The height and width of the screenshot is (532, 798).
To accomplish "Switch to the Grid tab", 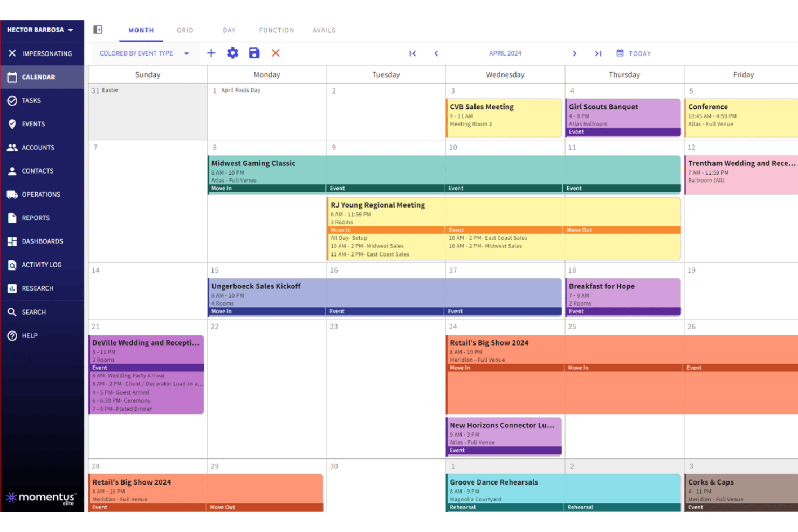I will pyautogui.click(x=185, y=30).
